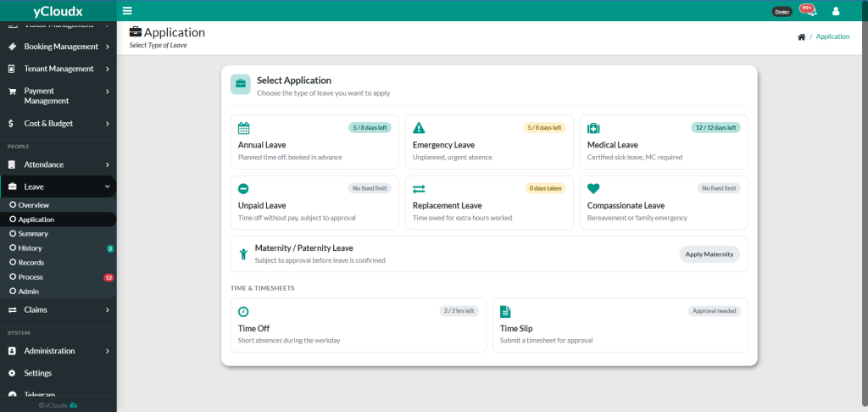Choose the Annual Leave card title
This screenshot has width=868, height=412.
[x=262, y=145]
